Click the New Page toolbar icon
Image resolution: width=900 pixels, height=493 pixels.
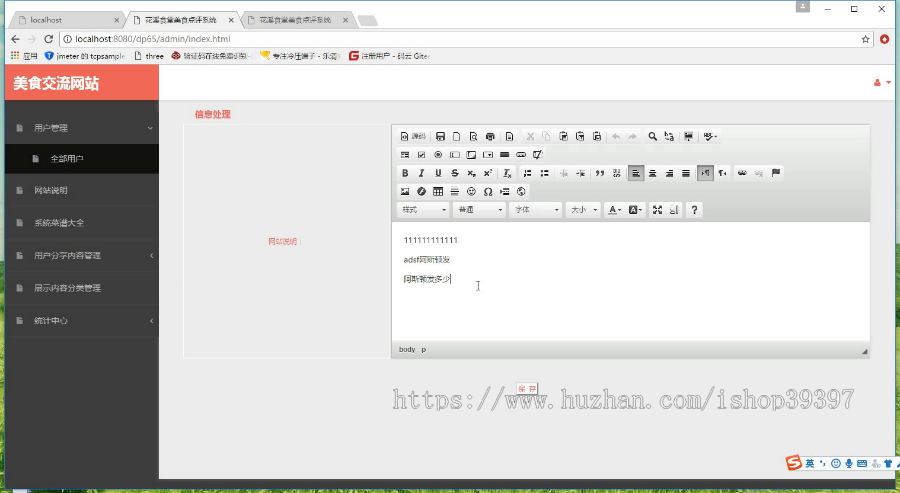coord(457,137)
